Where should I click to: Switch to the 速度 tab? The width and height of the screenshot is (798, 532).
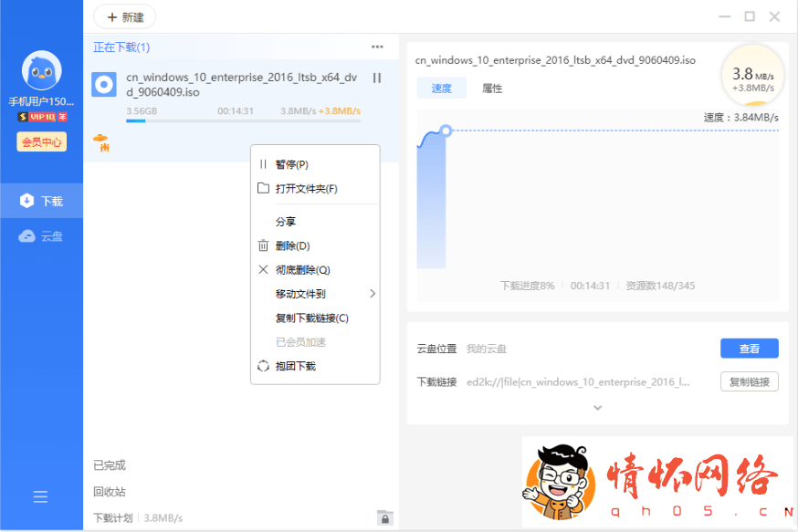click(441, 89)
